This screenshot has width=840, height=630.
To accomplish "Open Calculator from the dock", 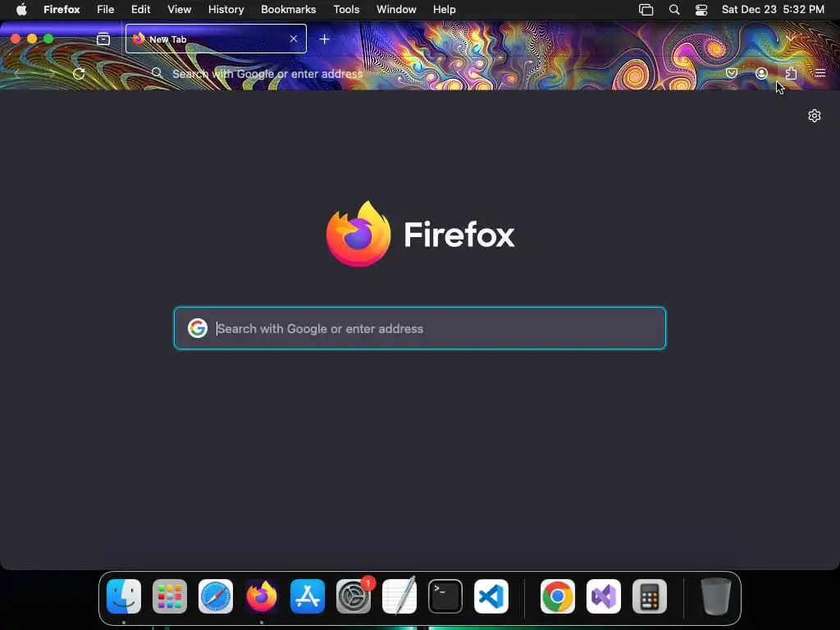I will tap(650, 596).
